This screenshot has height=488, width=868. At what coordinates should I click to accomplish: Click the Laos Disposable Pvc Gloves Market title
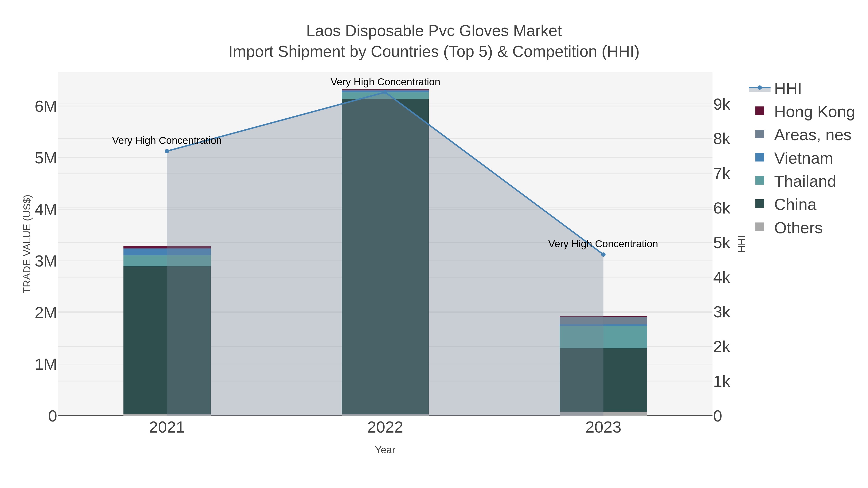click(434, 31)
